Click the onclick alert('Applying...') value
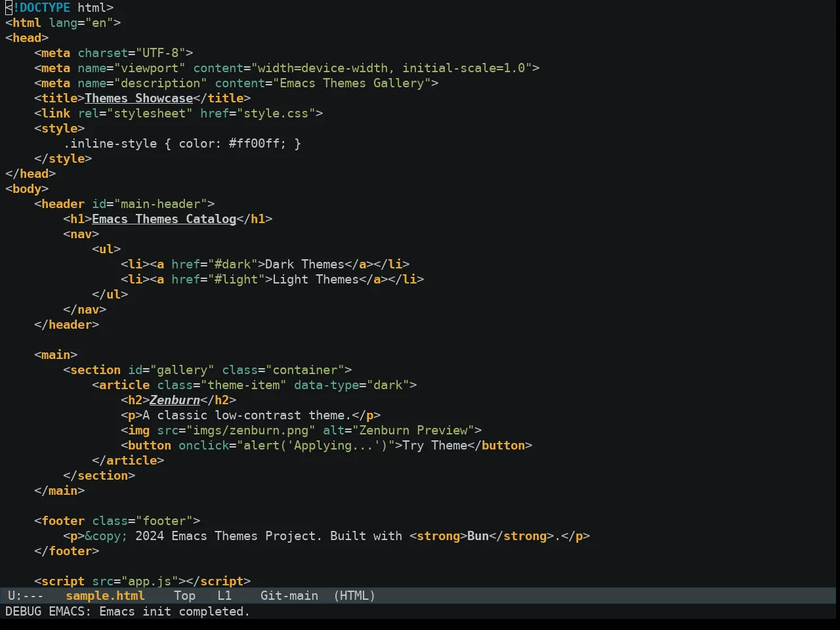This screenshot has height=630, width=840. pyautogui.click(x=316, y=446)
